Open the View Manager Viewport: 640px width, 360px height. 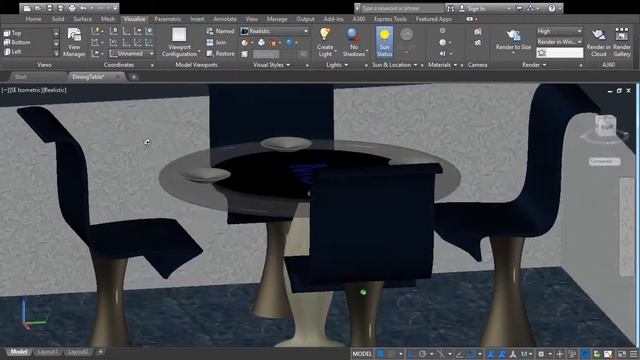[74, 42]
